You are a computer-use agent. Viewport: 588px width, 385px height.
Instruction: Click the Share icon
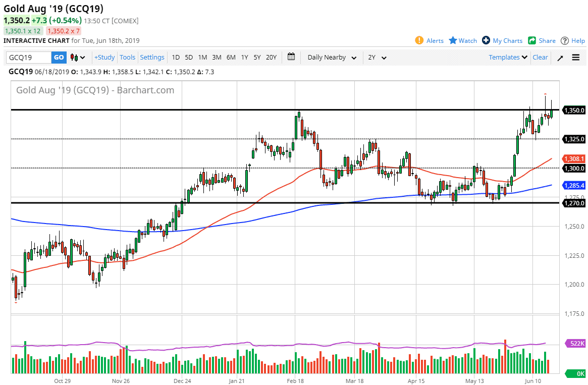(x=532, y=40)
